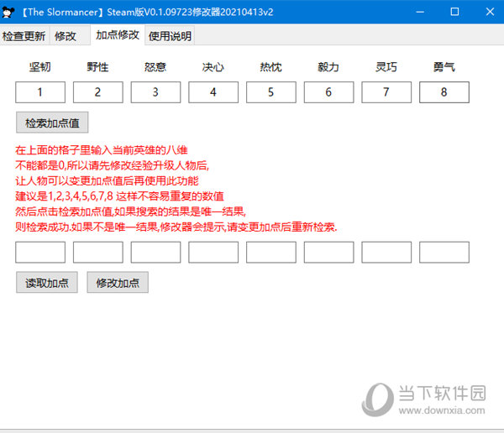Screen dimensions: 504x433
Task: Click the 读取加点 button
Action: pos(47,282)
